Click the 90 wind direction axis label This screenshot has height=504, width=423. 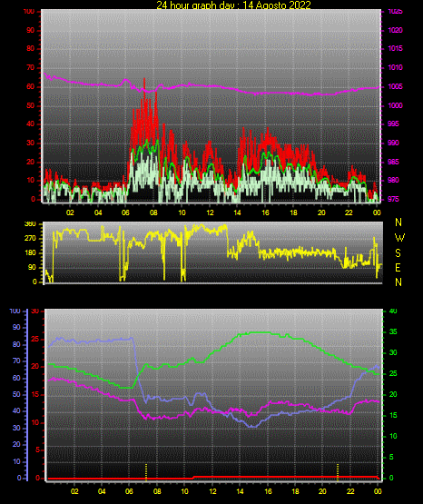33,267
